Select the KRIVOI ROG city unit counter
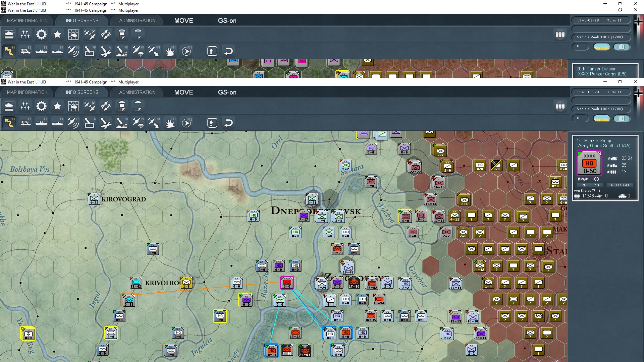Image resolution: width=644 pixels, height=362 pixels. [x=186, y=283]
